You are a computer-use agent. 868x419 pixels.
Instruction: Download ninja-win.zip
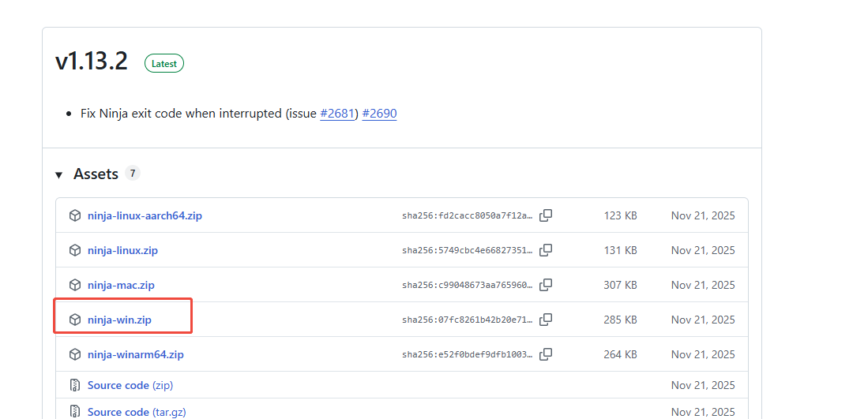[x=119, y=320]
